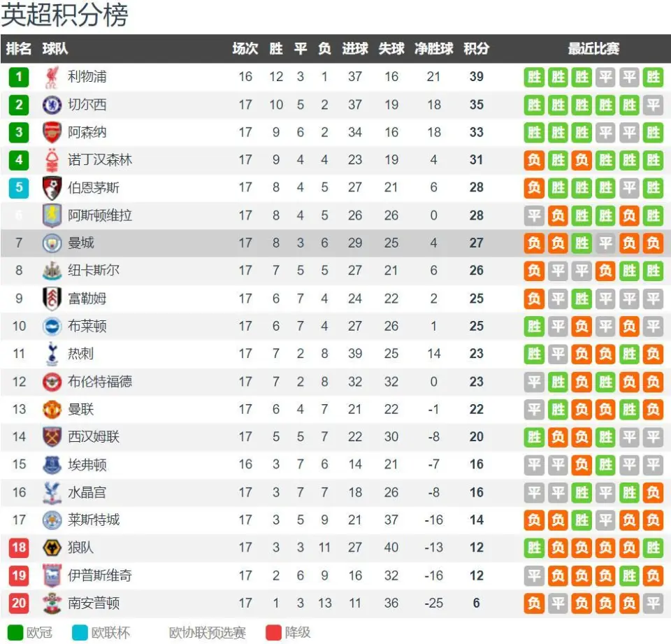This screenshot has width=671, height=644.
Task: Click the red rank 20 badge
Action: click(19, 603)
